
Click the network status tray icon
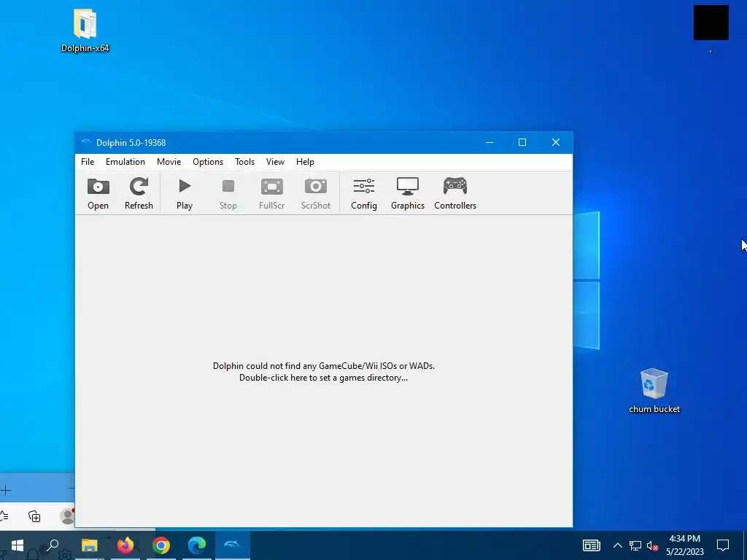pyautogui.click(x=635, y=545)
